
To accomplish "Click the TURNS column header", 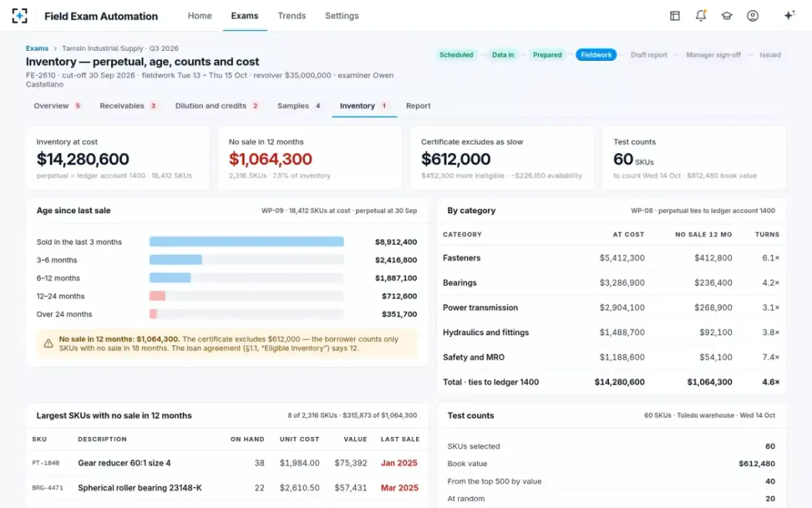I will (767, 234).
